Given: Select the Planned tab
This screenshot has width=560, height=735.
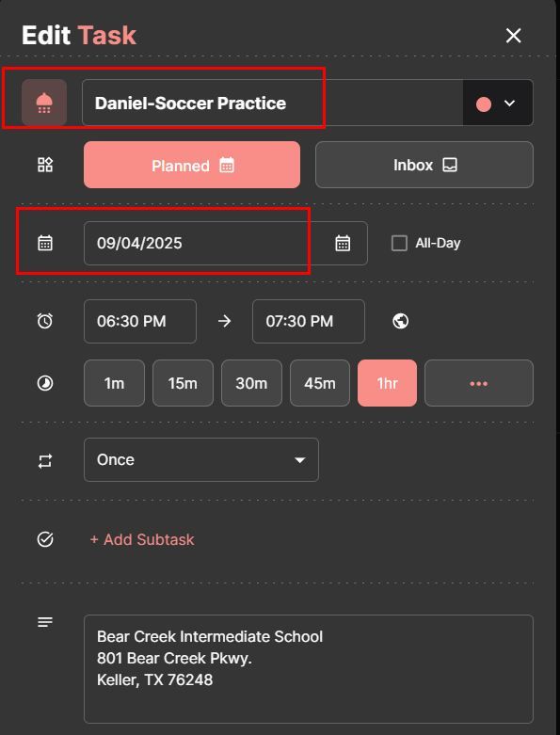Looking at the screenshot, I should click(192, 165).
